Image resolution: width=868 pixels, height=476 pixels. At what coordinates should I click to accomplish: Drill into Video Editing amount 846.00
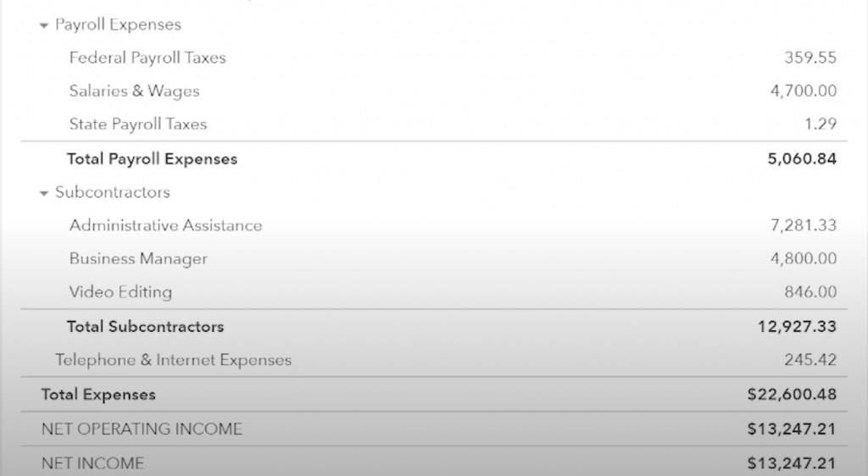pyautogui.click(x=810, y=292)
